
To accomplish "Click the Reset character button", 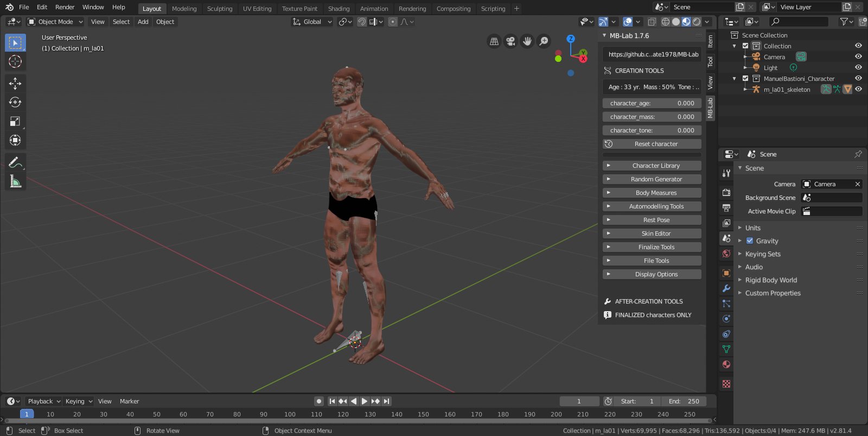I will point(652,144).
